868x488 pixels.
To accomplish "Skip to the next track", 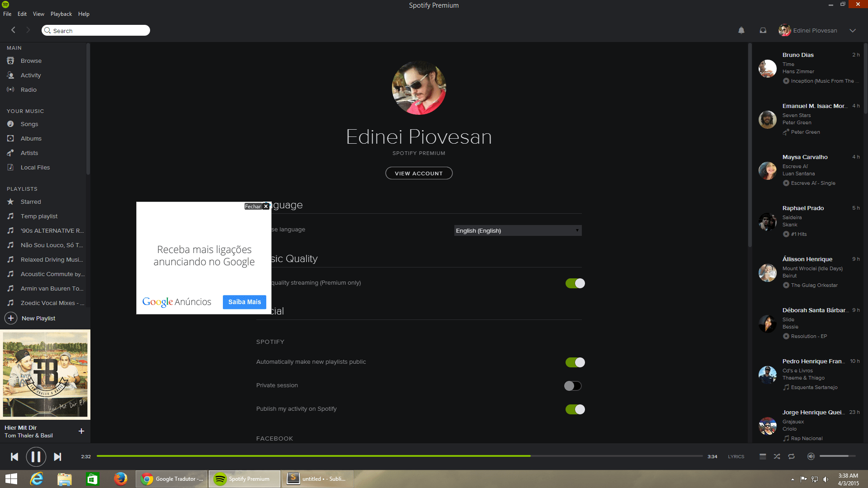I will [x=57, y=457].
